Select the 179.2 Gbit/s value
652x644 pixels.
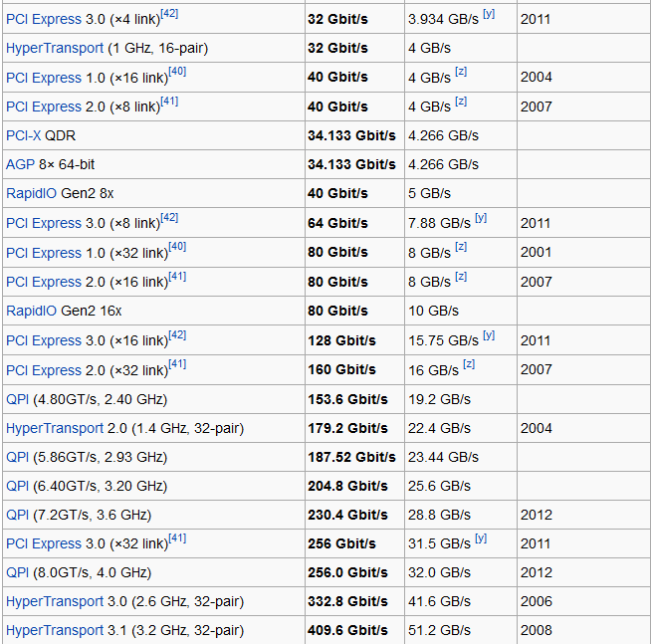[347, 428]
